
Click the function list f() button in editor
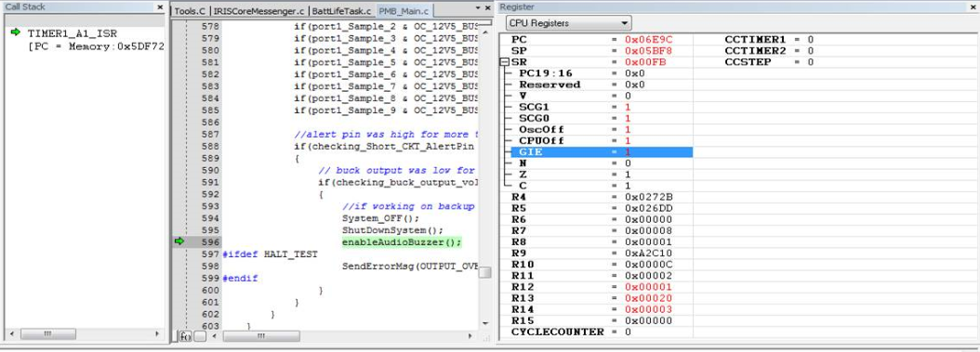185,336
